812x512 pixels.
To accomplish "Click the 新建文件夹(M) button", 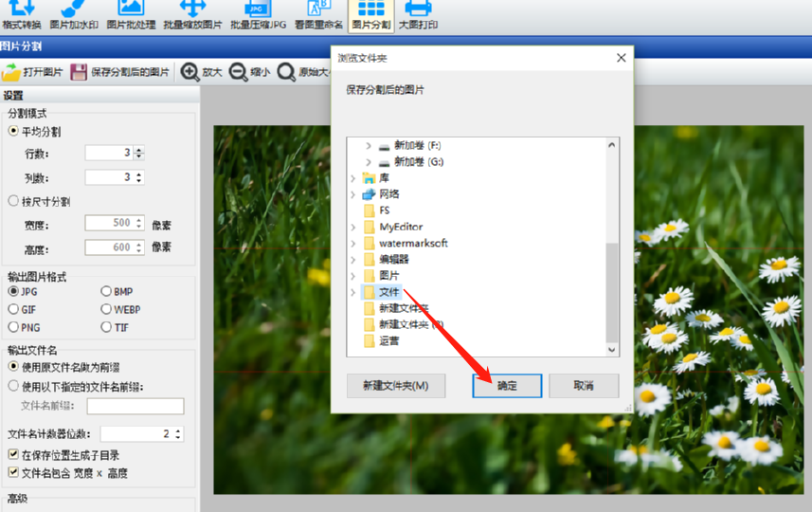I will pyautogui.click(x=396, y=386).
